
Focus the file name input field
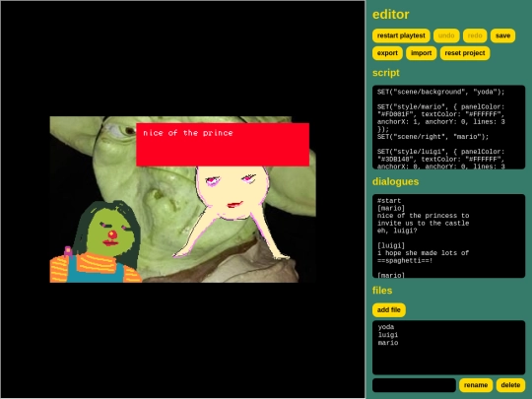click(x=414, y=385)
